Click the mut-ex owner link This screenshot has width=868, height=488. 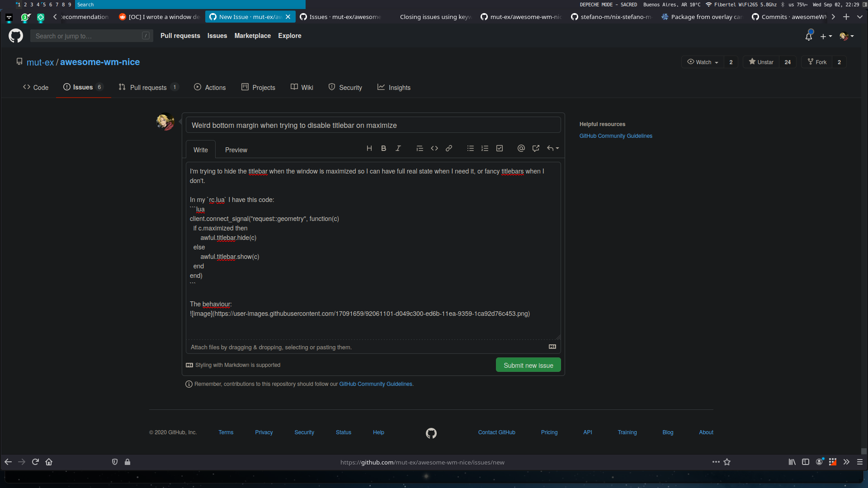(x=40, y=62)
